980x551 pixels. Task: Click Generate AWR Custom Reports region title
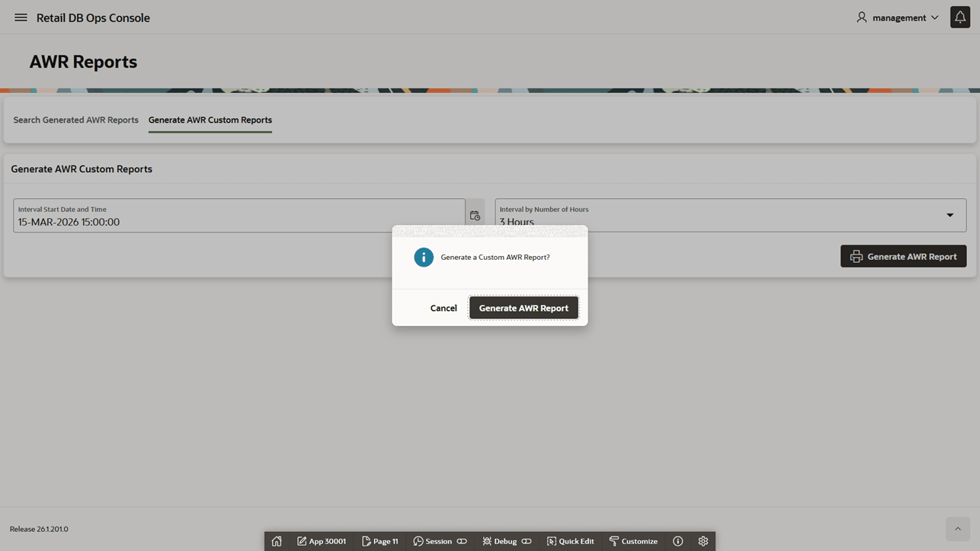pyautogui.click(x=82, y=169)
